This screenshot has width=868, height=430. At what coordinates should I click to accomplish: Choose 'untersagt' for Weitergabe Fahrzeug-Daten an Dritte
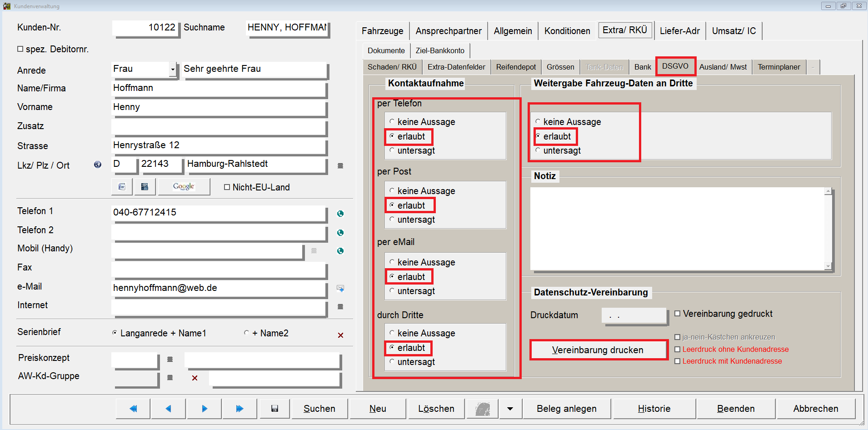click(538, 150)
